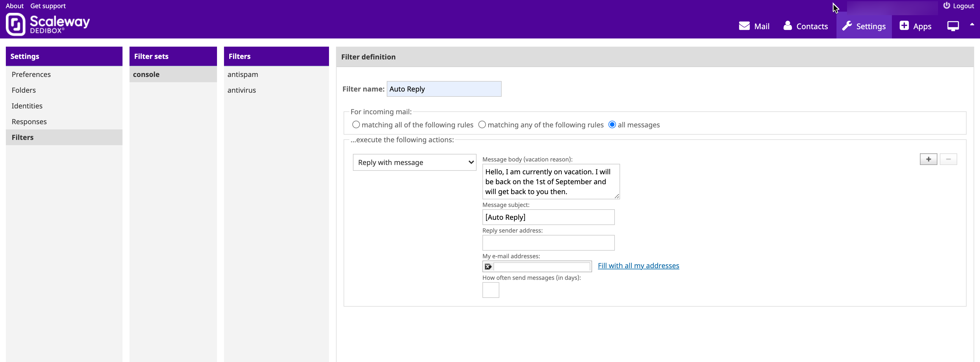Viewport: 980px width, 362px height.
Task: Select the antispam filter
Action: 243,75
